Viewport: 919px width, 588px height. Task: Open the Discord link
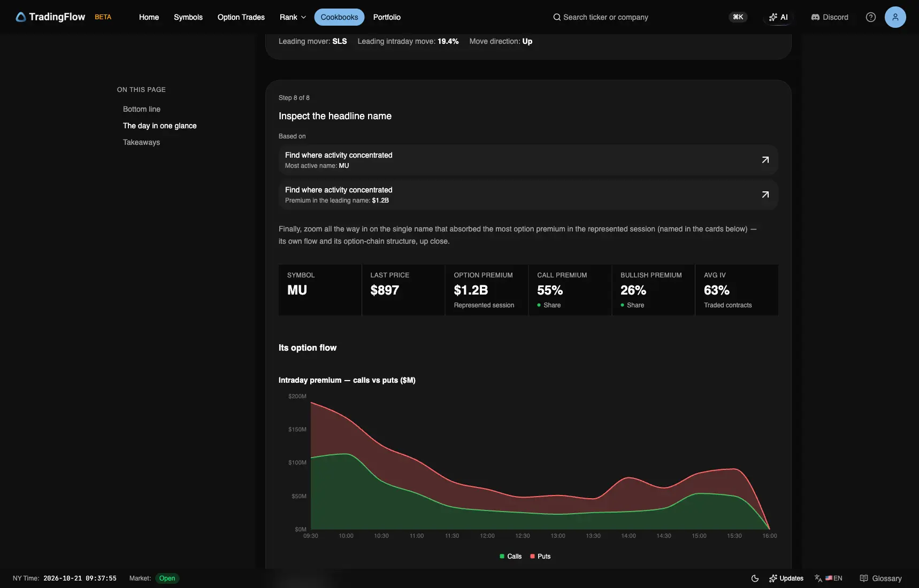pyautogui.click(x=830, y=17)
